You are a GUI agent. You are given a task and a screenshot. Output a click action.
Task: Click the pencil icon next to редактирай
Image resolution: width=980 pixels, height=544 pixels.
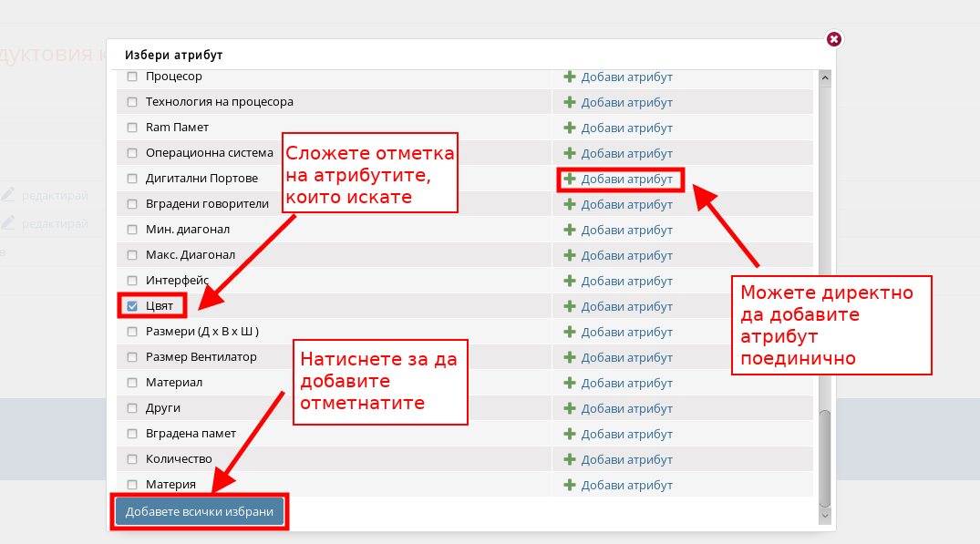[x=8, y=194]
